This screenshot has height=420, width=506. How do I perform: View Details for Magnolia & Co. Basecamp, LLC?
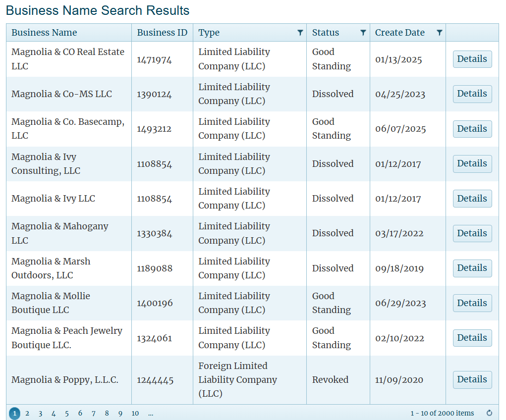click(x=472, y=129)
